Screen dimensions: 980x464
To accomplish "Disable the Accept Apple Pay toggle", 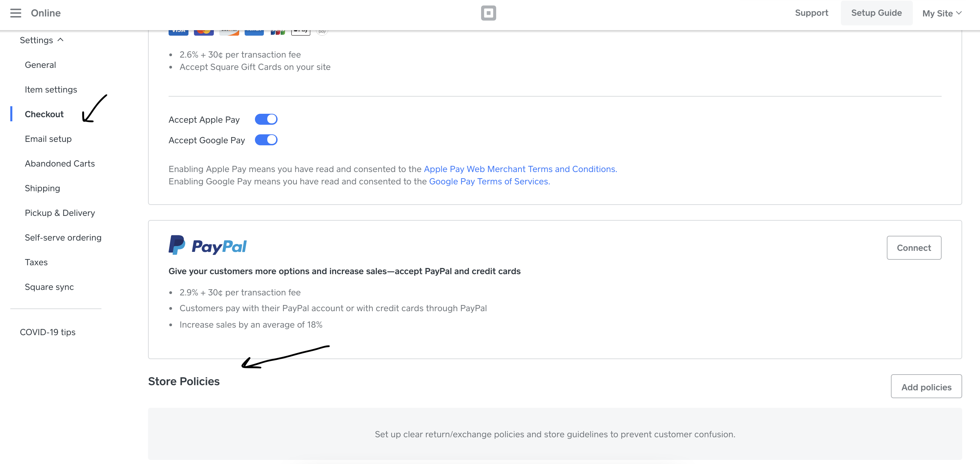I will tap(266, 119).
